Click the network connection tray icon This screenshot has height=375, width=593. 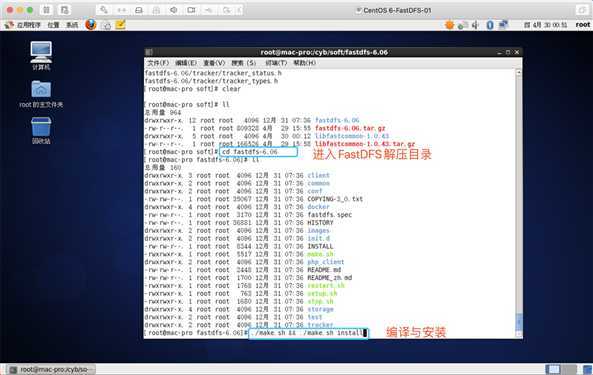[x=503, y=25]
